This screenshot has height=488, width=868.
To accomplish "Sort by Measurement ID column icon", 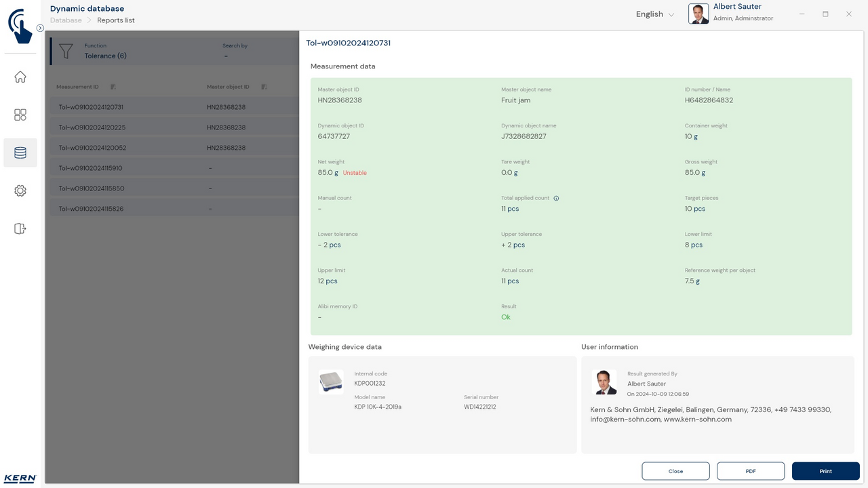I will pos(113,87).
